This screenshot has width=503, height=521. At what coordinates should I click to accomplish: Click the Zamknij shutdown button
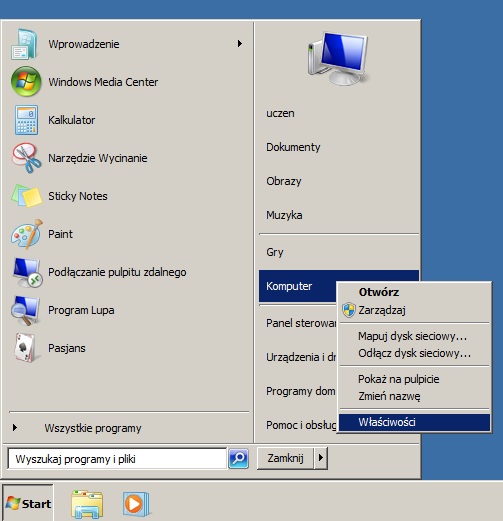(285, 458)
